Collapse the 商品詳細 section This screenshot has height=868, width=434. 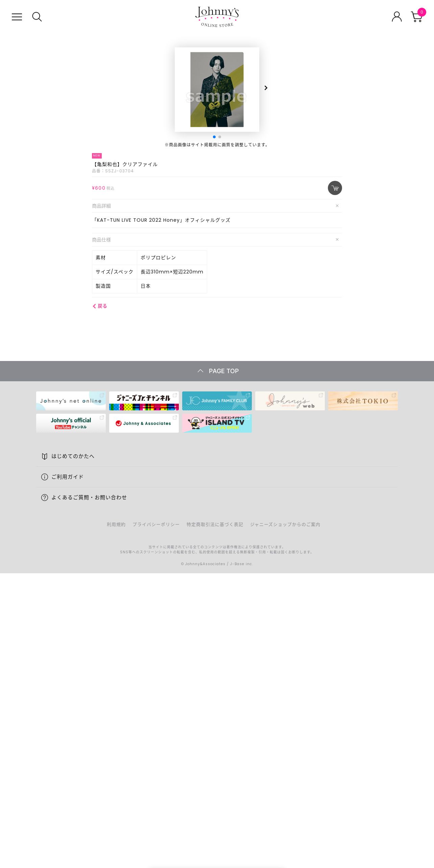coord(337,206)
